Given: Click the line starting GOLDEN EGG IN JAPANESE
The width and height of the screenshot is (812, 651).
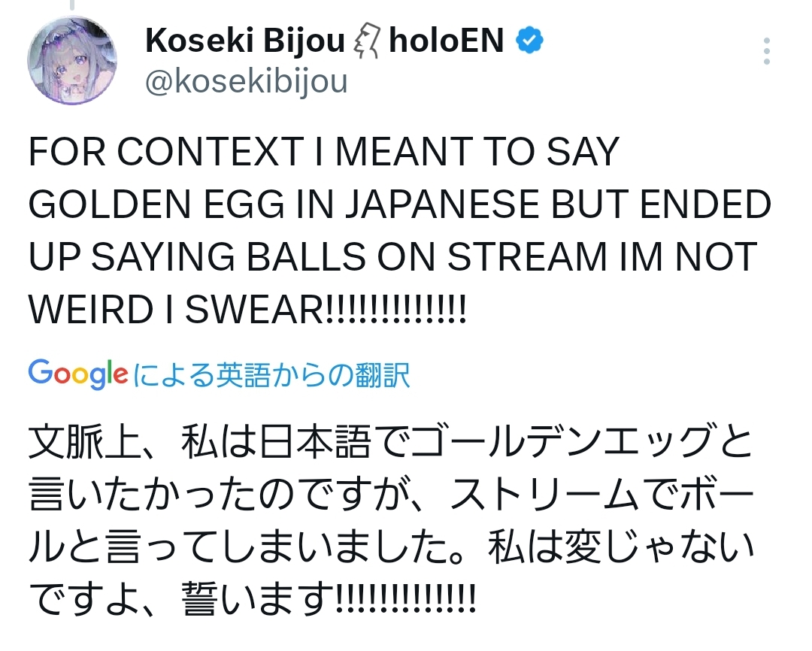Looking at the screenshot, I should click(x=400, y=204).
